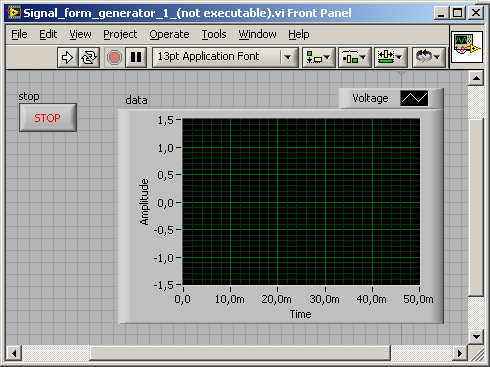The width and height of the screenshot is (490, 367).
Task: Open the Reorder dropdown
Action: pos(429,57)
